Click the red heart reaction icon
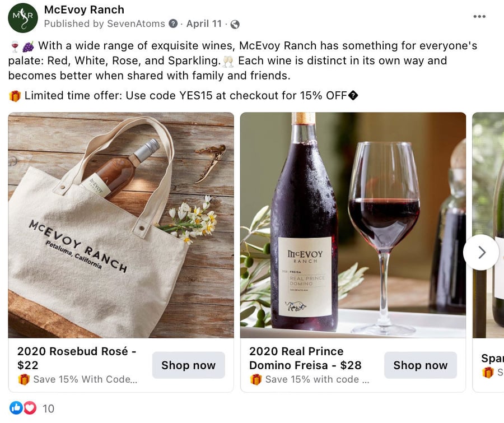This screenshot has width=504, height=423. coord(30,408)
